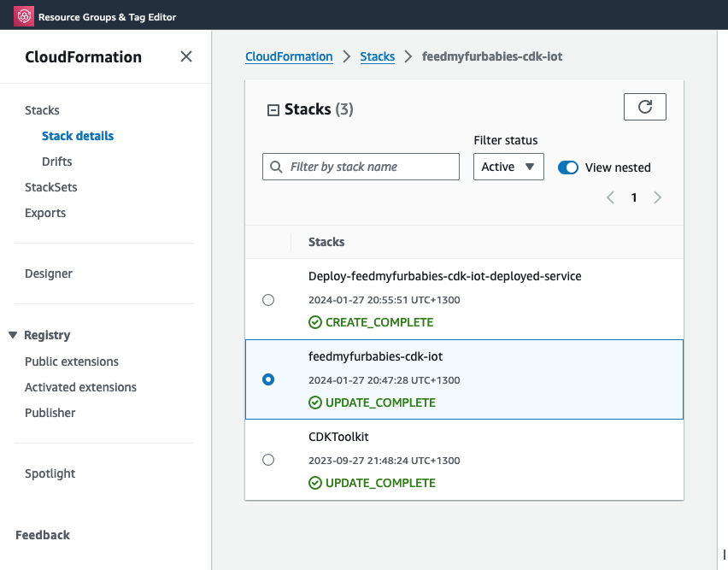Viewport: 728px width, 570px height.
Task: Click the Feedback link
Action: 43,535
